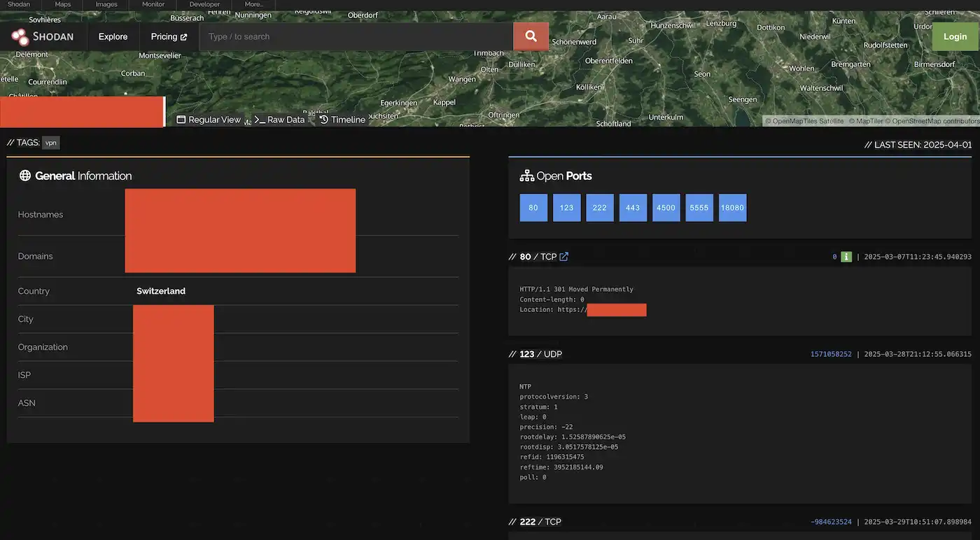This screenshot has width=980, height=540.
Task: Click the red magnifying glass search icon
Action: 530,36
